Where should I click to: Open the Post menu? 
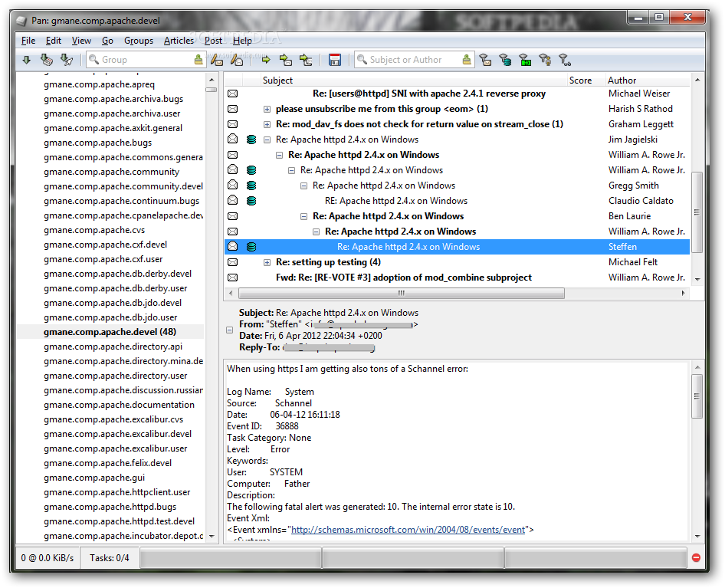[x=213, y=41]
